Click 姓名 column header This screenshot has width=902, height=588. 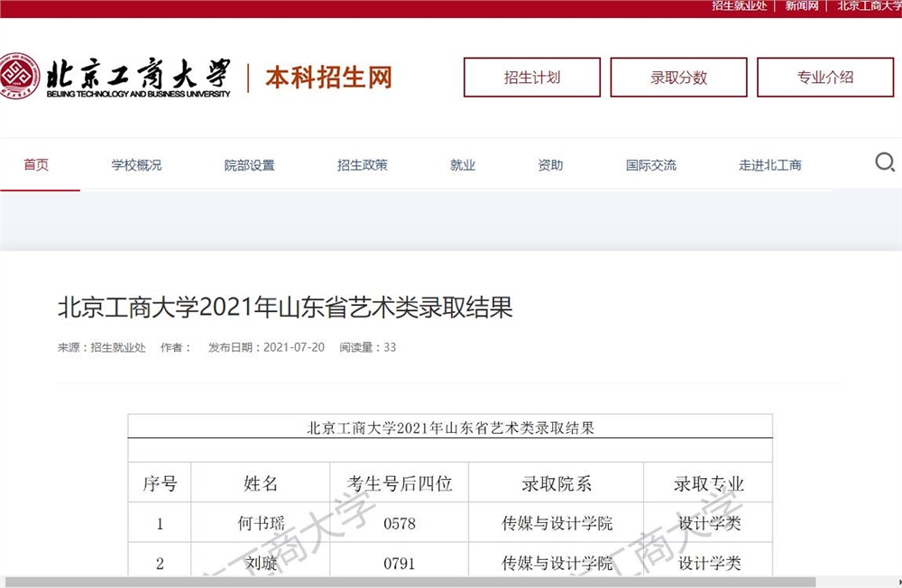[x=261, y=483]
